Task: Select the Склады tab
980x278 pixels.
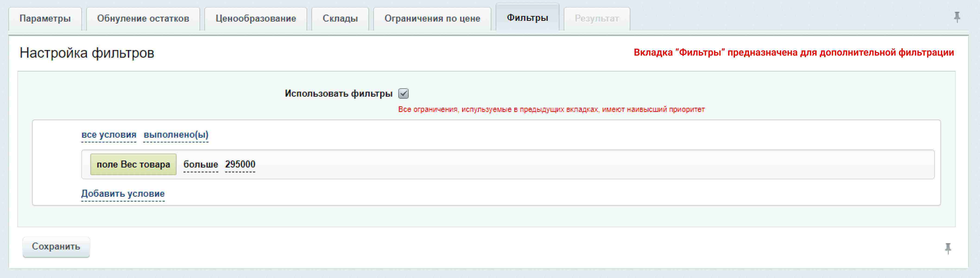Action: 340,19
